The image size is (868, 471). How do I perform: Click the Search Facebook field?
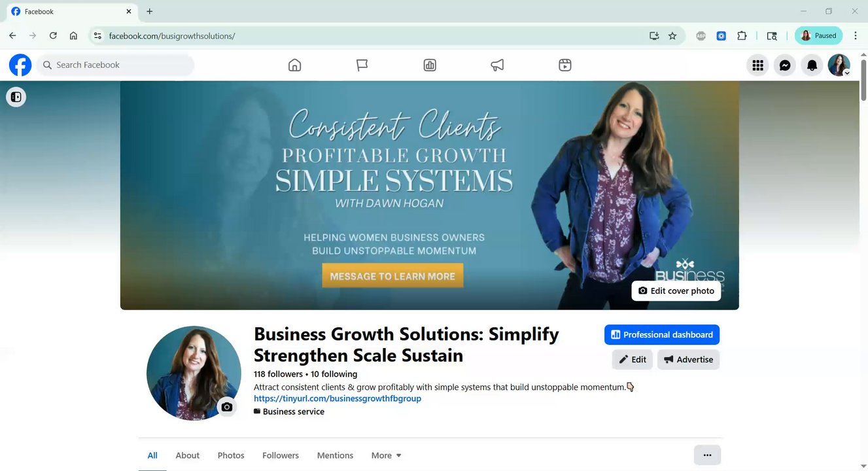point(115,65)
